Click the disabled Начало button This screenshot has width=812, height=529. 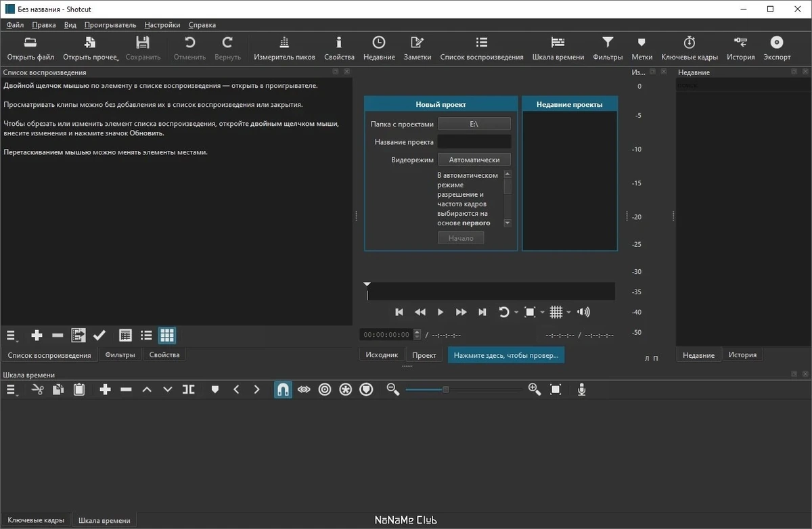[x=461, y=238]
